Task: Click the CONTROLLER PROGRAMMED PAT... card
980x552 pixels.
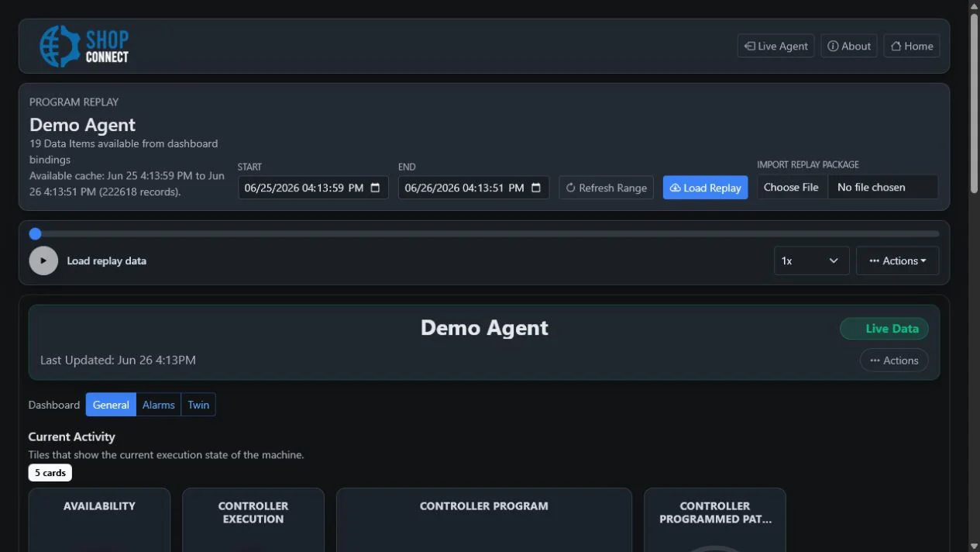Action: 715,519
